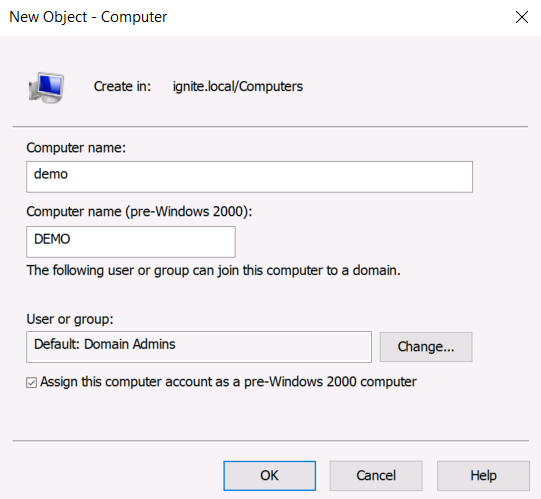Select the Default: Domain Admins field

coord(199,347)
